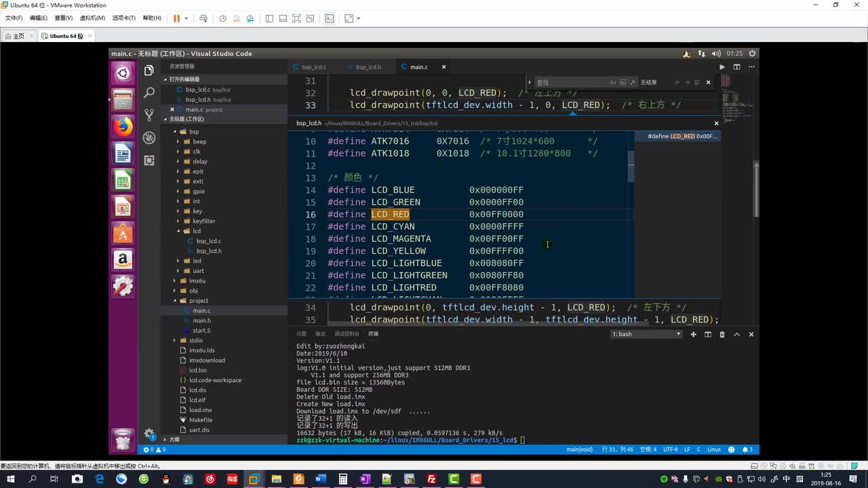Click the run triangle icon in editor title bar
This screenshot has height=488, width=868.
[x=722, y=67]
